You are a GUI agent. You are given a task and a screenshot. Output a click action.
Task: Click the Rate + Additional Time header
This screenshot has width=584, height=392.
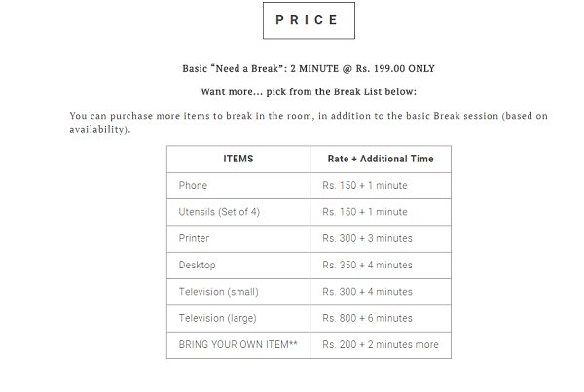pos(381,159)
